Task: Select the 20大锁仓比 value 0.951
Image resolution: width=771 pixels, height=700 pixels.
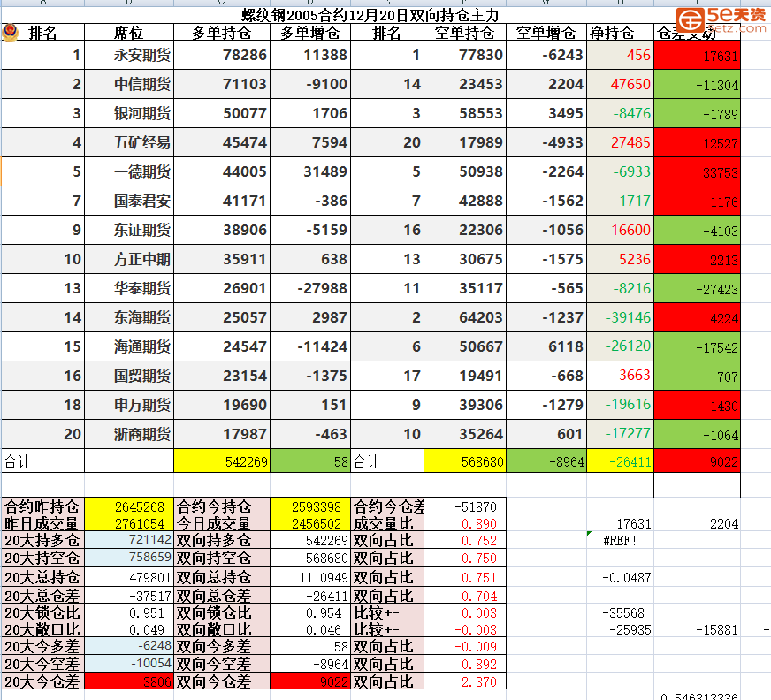Action: pos(129,613)
